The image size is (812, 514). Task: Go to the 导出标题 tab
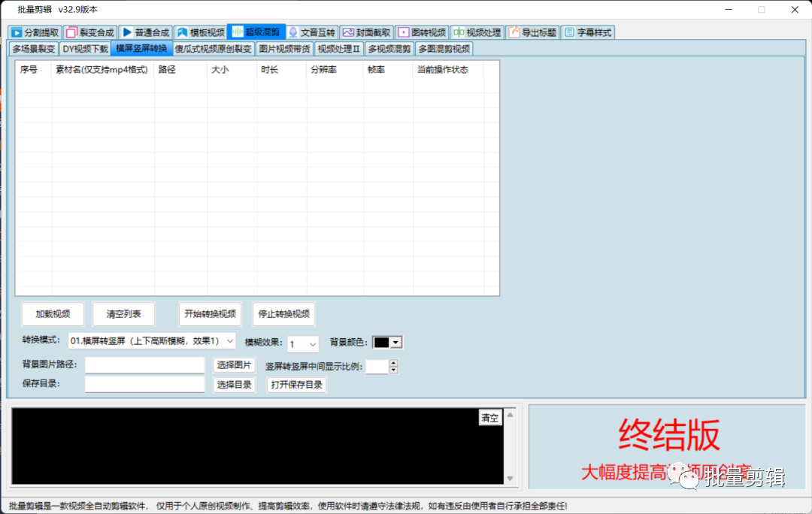coord(532,32)
